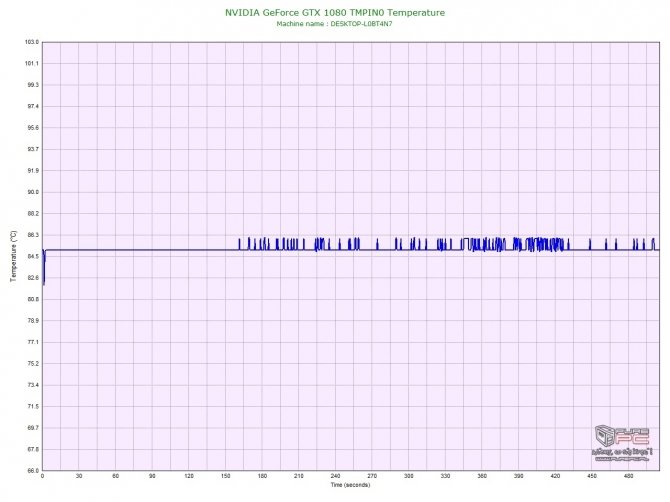
Task: Click the 67.8 temperature tick label
Action: point(33,449)
